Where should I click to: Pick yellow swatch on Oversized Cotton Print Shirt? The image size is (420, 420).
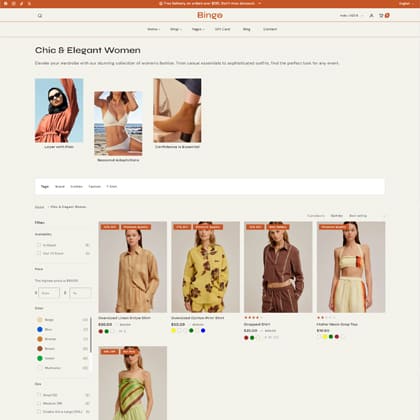click(x=173, y=331)
